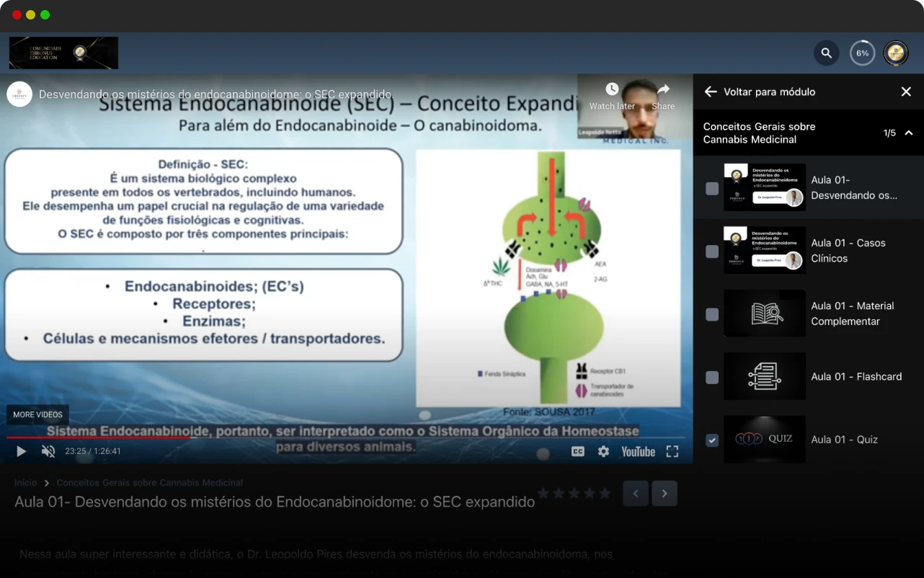Open video on YouTube logo
The image size is (924, 578).
point(638,451)
